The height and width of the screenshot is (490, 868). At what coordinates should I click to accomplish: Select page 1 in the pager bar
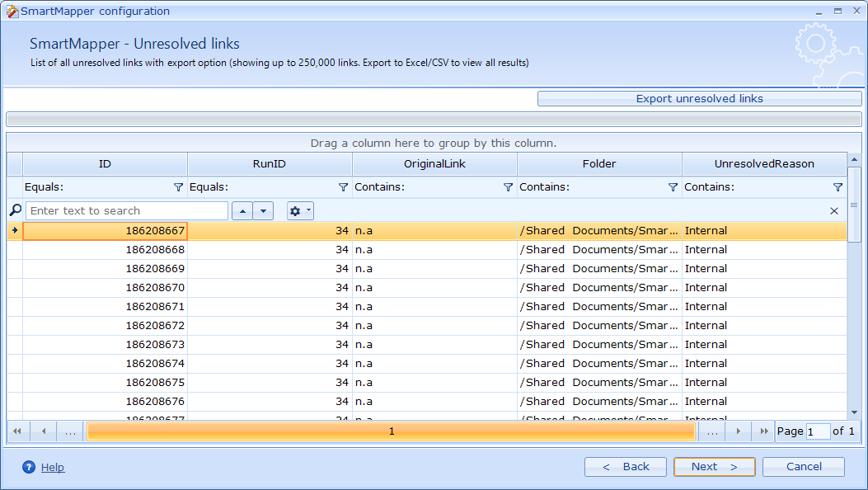[392, 431]
